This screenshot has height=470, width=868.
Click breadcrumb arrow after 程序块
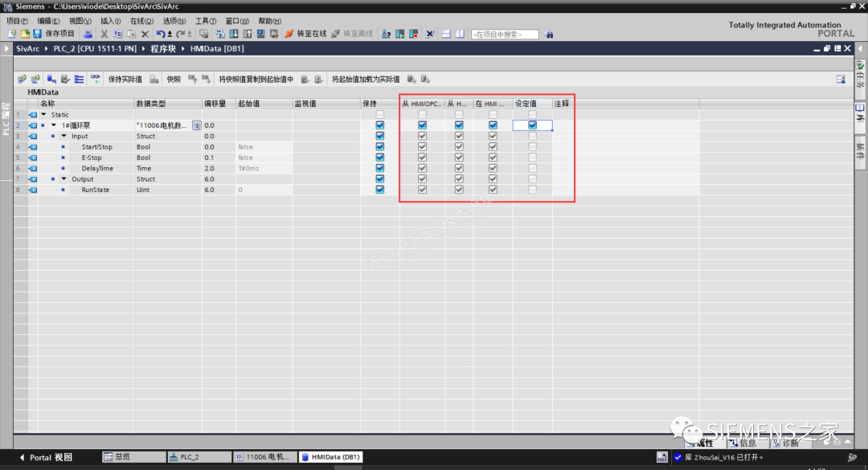[x=182, y=49]
